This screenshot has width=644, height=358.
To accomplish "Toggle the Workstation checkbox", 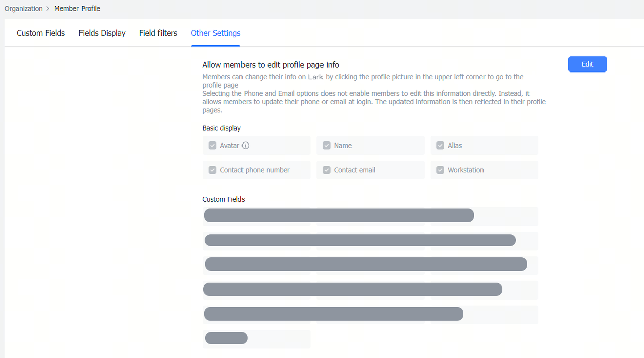I will pos(440,170).
